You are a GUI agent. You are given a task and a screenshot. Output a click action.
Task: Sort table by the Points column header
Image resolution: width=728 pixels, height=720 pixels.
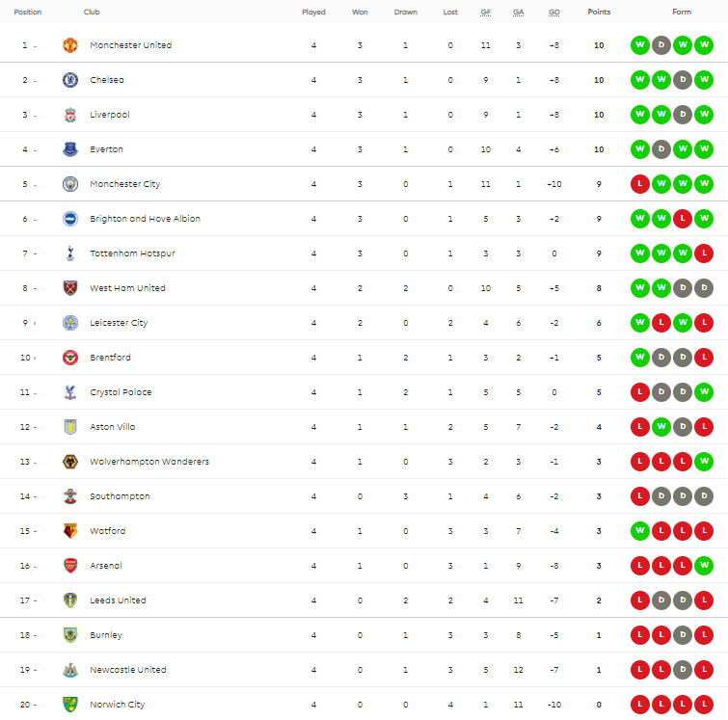pos(599,12)
